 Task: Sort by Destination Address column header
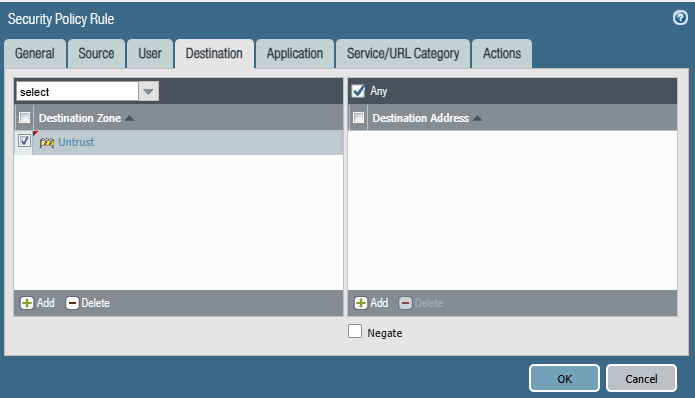coord(421,118)
